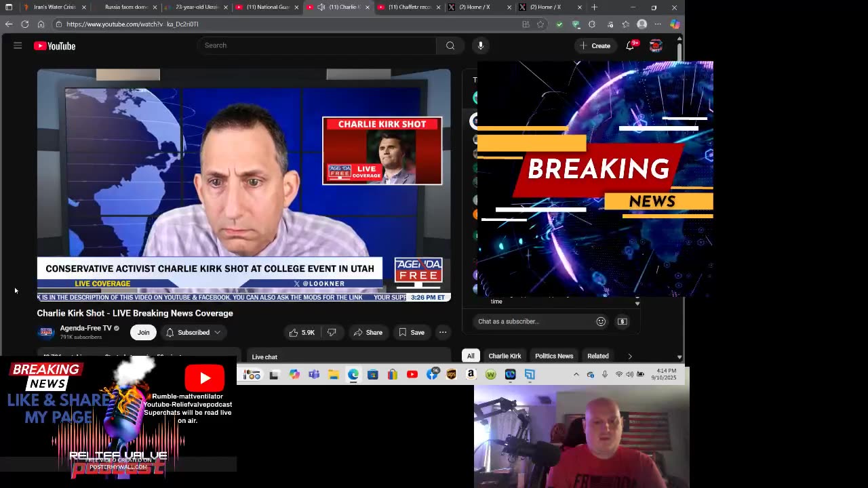Screen dimensions: 868x488
Task: Open the YouTube app icon in the taskbar
Action: tap(412, 375)
